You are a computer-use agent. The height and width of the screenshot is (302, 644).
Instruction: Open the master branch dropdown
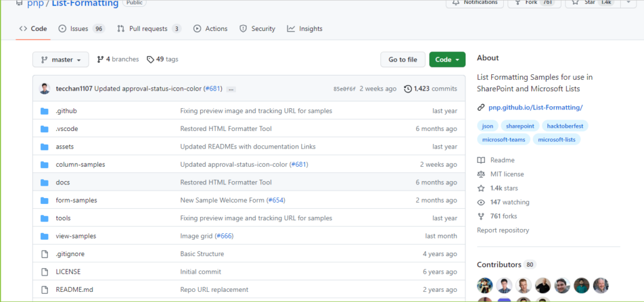pyautogui.click(x=60, y=60)
